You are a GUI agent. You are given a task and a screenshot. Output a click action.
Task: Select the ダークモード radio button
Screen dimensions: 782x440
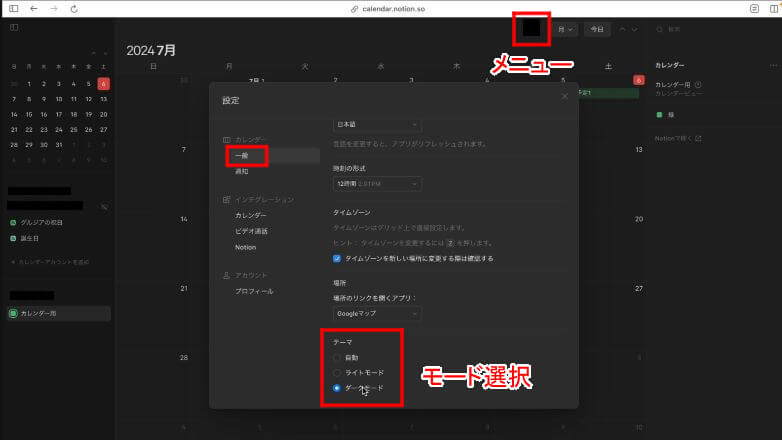[x=337, y=388]
